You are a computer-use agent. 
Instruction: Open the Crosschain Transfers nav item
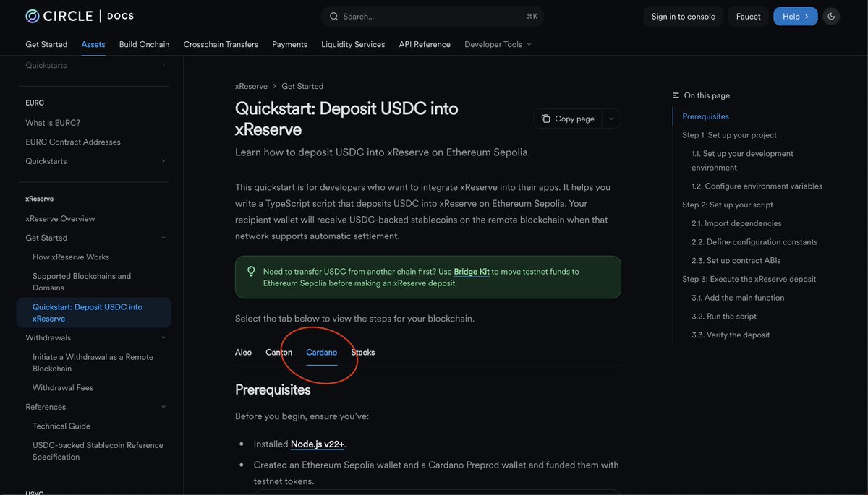coord(221,44)
